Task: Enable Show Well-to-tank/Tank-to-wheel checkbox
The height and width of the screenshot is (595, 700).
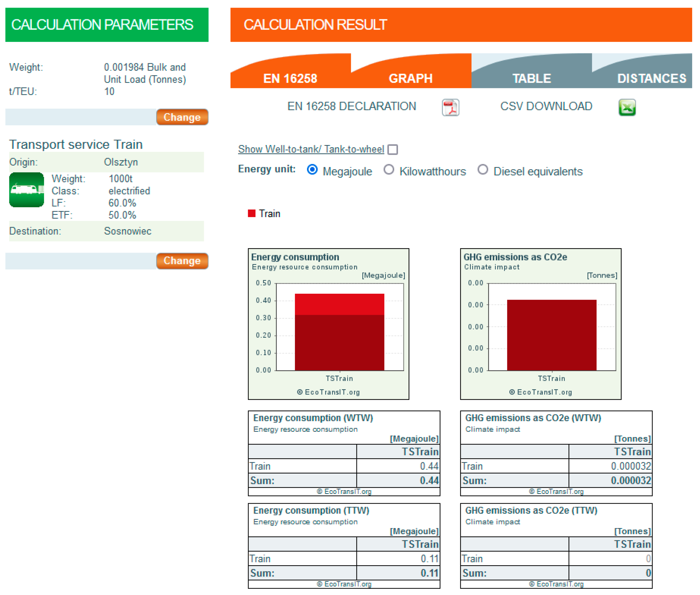Action: click(x=392, y=149)
